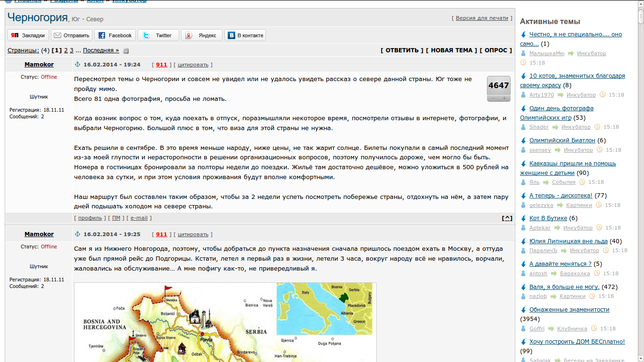Screen dimensions: 644x362
Task: Go to page 3 of the topic
Action: (72, 50)
